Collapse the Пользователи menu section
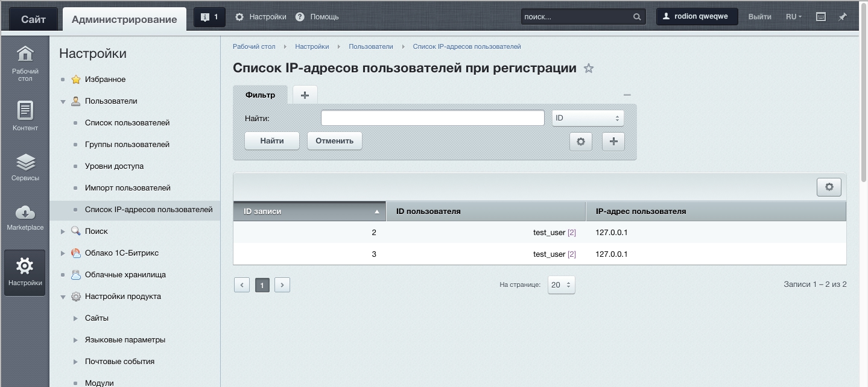 pos(63,101)
